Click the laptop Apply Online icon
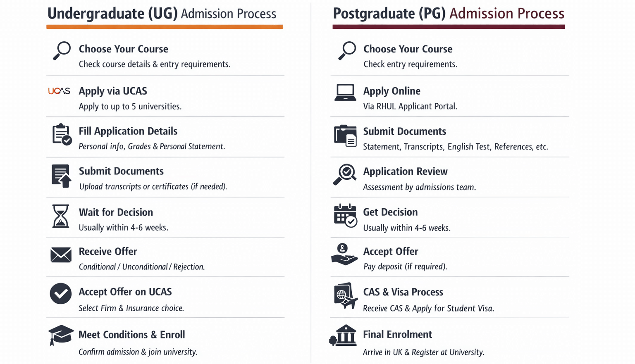 point(345,93)
